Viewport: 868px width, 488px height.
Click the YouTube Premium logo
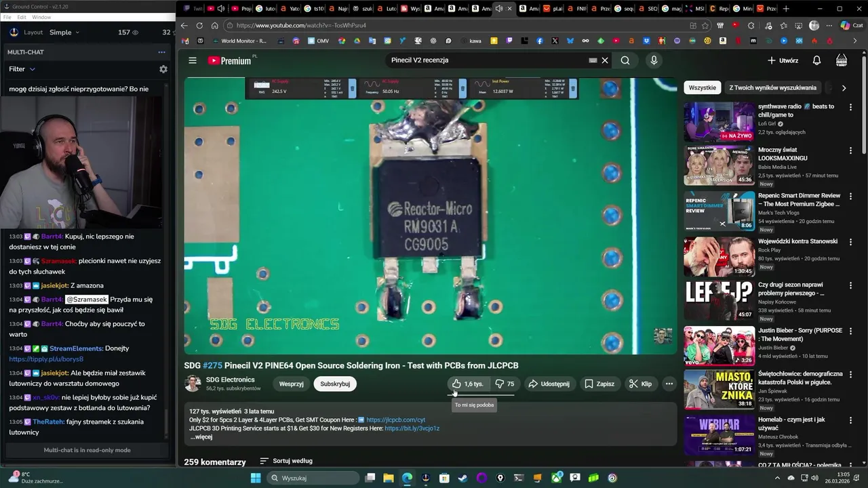230,60
